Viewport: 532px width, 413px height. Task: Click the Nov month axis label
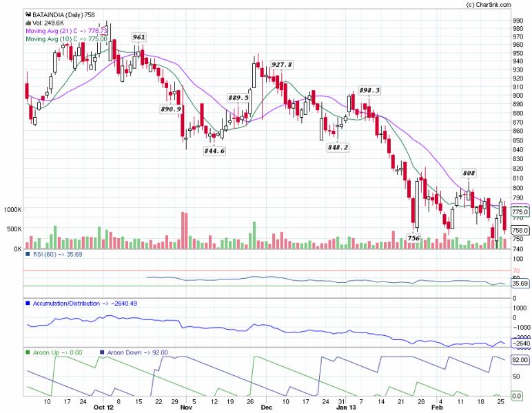coord(186,407)
